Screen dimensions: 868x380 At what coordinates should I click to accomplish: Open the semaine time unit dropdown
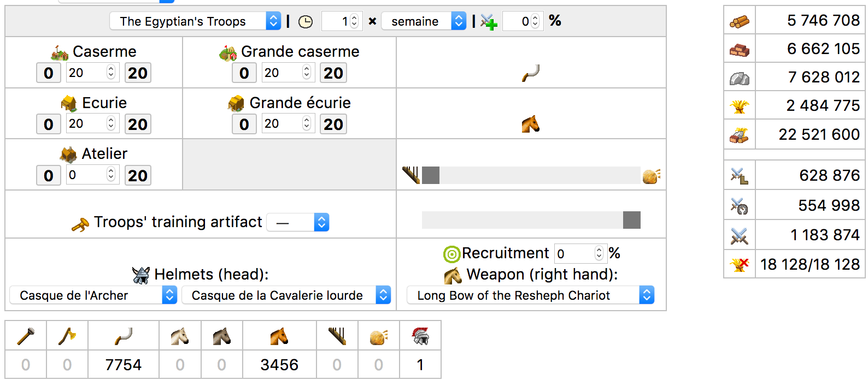[x=424, y=21]
